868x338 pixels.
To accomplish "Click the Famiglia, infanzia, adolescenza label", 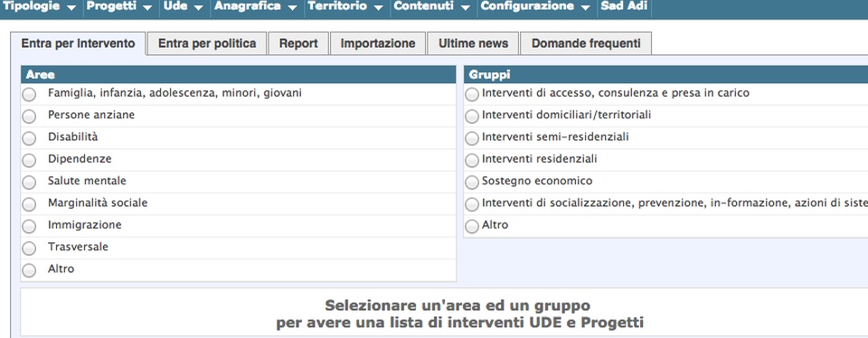I will coord(175,93).
